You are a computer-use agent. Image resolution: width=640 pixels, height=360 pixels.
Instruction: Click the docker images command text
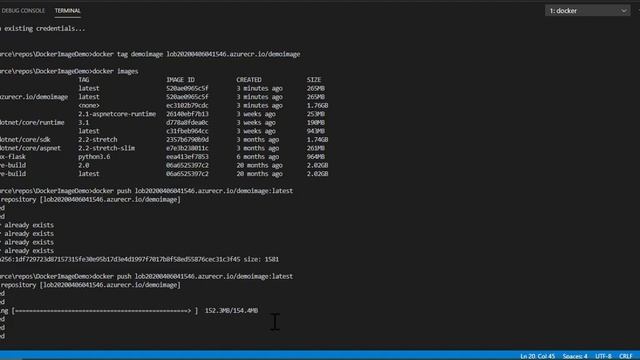click(116, 71)
